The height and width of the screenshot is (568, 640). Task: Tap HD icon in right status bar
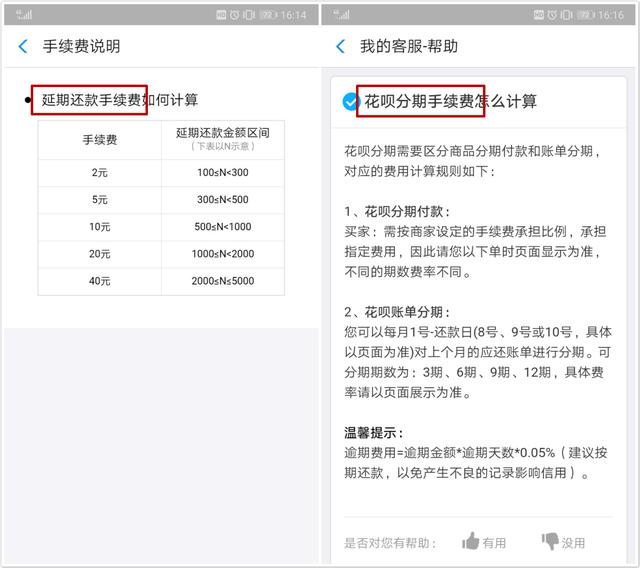tap(539, 15)
